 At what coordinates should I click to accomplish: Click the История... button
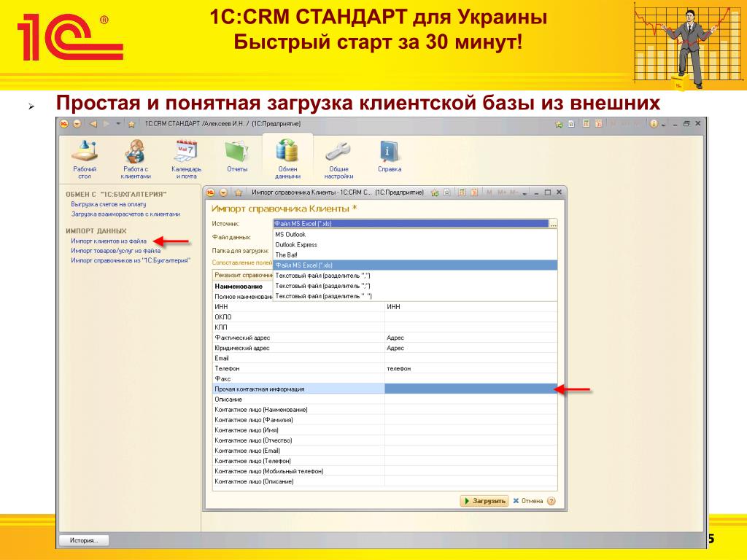click(84, 540)
